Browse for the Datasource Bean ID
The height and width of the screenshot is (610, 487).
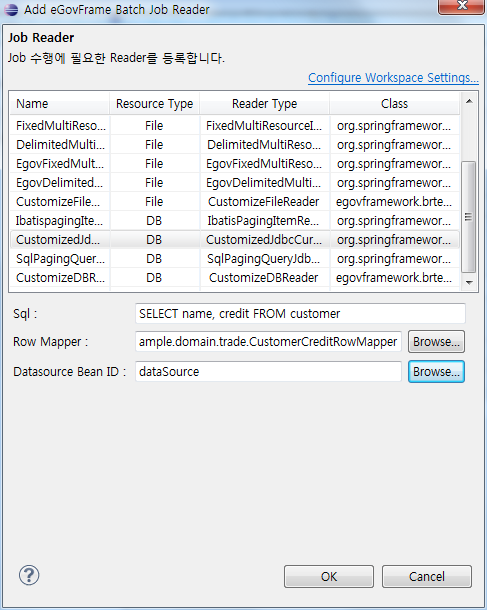[436, 372]
